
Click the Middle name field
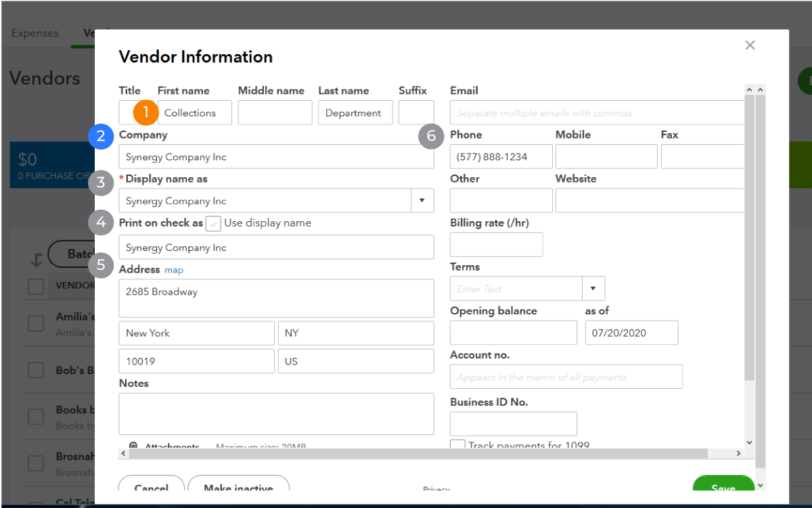pos(275,112)
